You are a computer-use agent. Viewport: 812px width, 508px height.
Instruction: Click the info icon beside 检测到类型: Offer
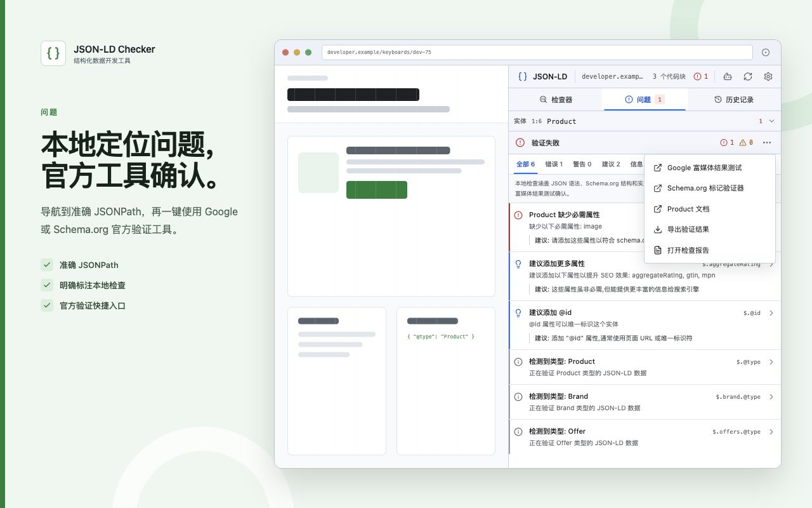pyautogui.click(x=518, y=432)
